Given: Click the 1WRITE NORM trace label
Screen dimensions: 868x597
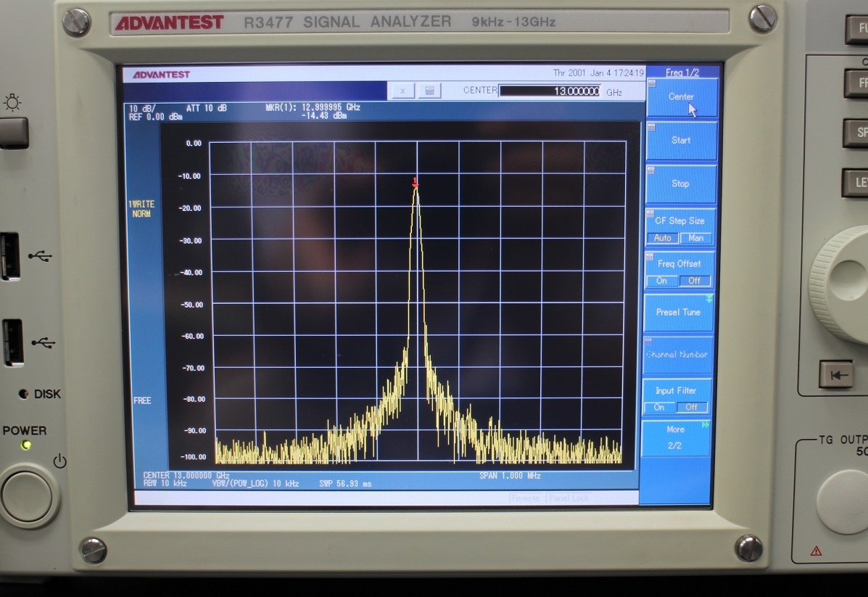Looking at the screenshot, I should [x=141, y=209].
